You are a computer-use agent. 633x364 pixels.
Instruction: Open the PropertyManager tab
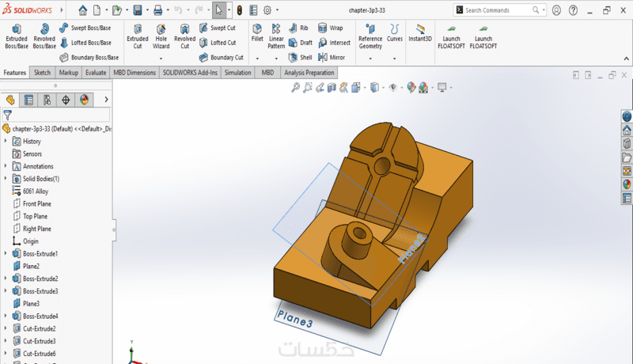point(28,100)
